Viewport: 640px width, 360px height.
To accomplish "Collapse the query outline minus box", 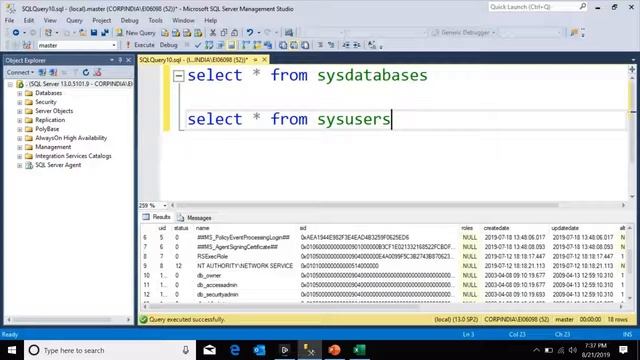I will [x=179, y=76].
